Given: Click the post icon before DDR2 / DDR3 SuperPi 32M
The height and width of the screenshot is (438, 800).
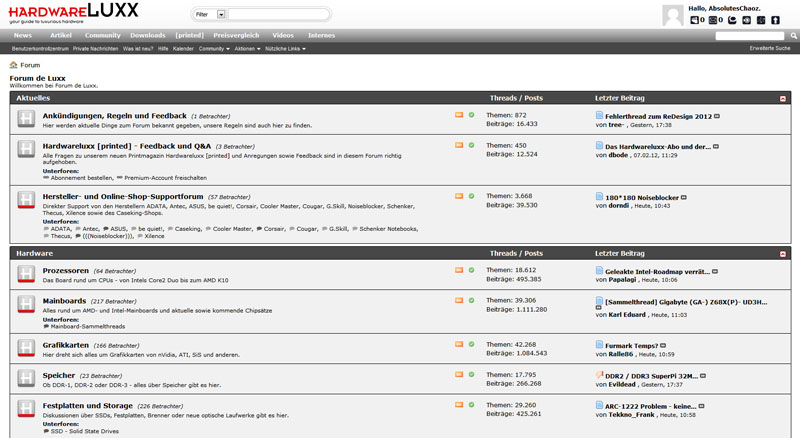Looking at the screenshot, I should point(599,375).
